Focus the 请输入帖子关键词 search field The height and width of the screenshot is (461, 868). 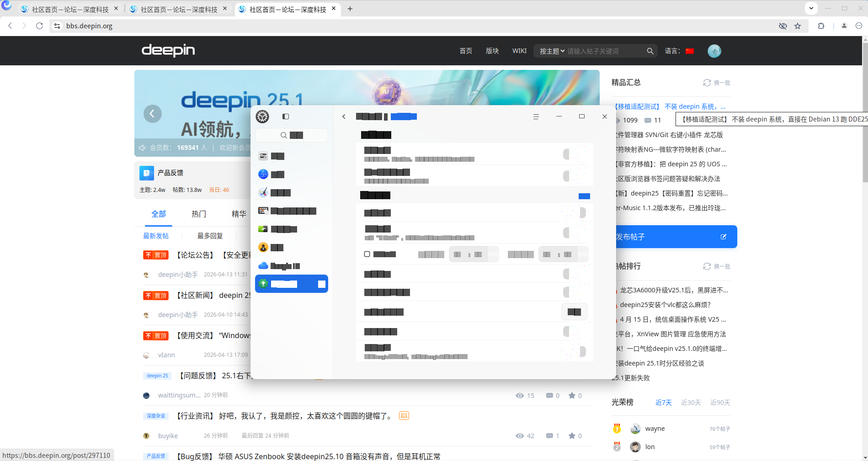click(x=605, y=51)
